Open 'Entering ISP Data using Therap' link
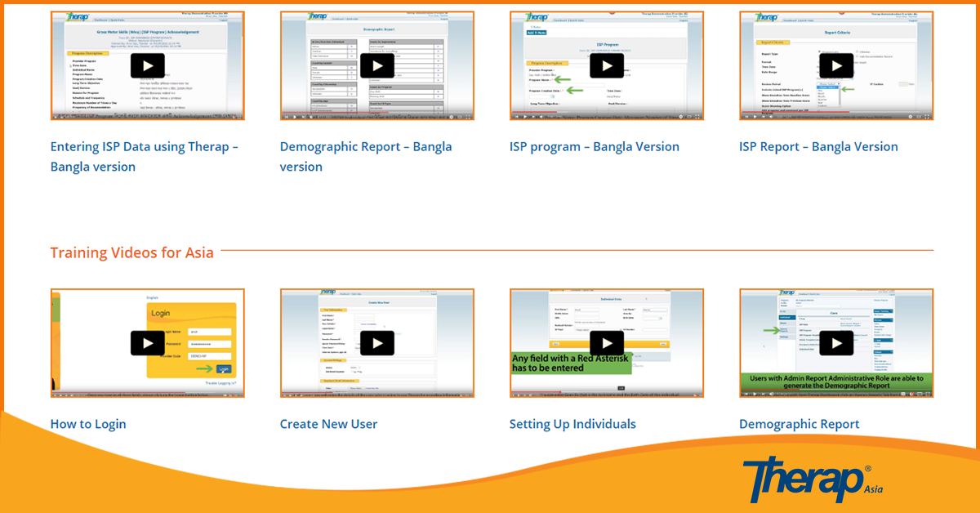The image size is (980, 513). [145, 157]
